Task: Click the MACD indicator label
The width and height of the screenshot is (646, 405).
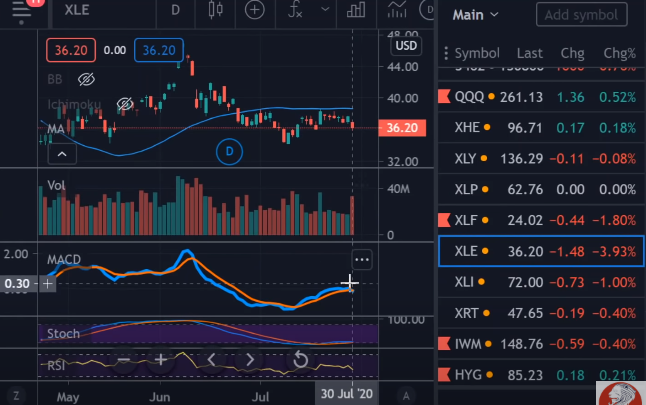Action: (64, 259)
